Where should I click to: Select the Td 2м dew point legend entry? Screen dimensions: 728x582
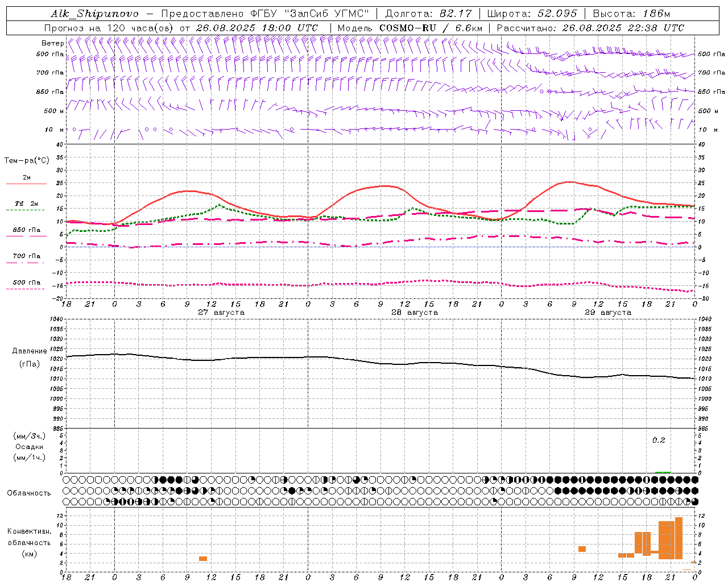tap(26, 206)
